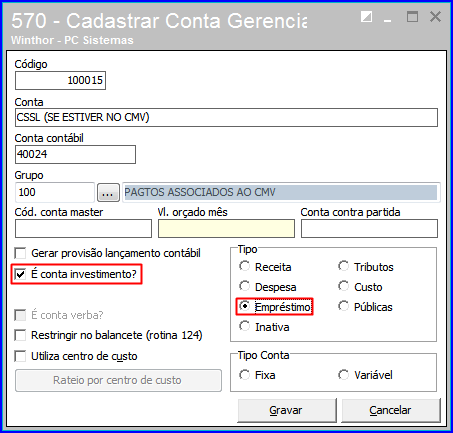The height and width of the screenshot is (433, 453).
Task: Enable Gerar provisão lançamento contábil checkbox
Action: coord(20,253)
